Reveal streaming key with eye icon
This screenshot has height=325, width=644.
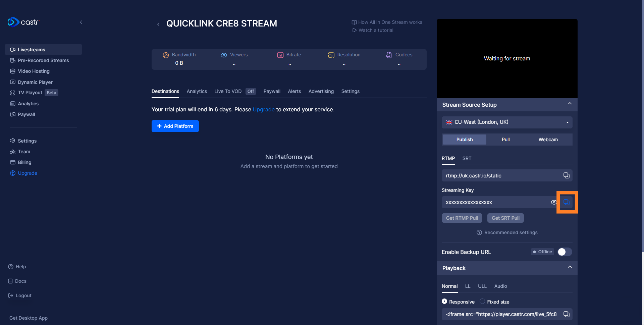click(x=554, y=202)
